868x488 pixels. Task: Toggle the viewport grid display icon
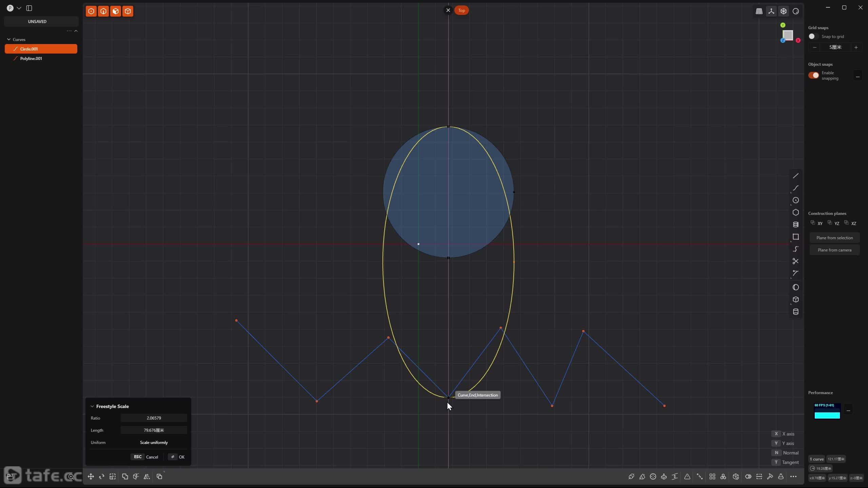pyautogui.click(x=759, y=11)
